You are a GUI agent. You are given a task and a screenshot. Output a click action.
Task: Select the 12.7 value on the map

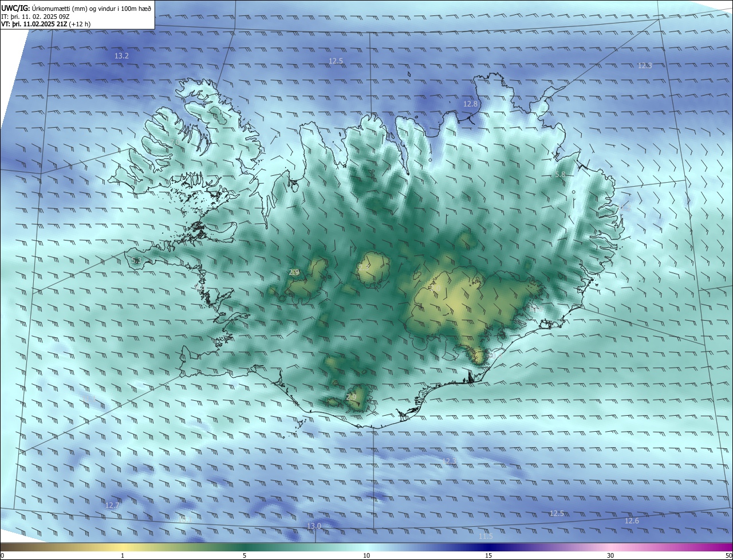tap(112, 506)
